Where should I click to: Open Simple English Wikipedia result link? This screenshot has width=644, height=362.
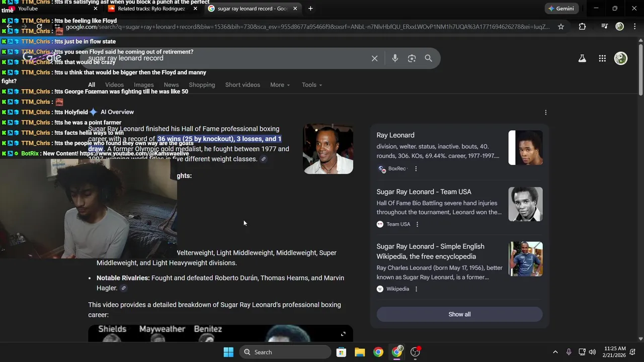431,251
